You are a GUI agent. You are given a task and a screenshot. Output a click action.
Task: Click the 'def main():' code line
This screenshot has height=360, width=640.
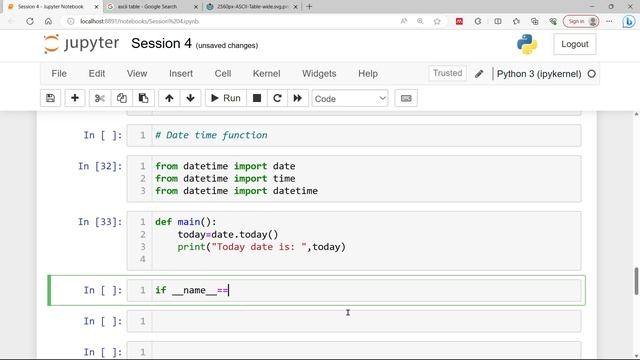point(186,222)
